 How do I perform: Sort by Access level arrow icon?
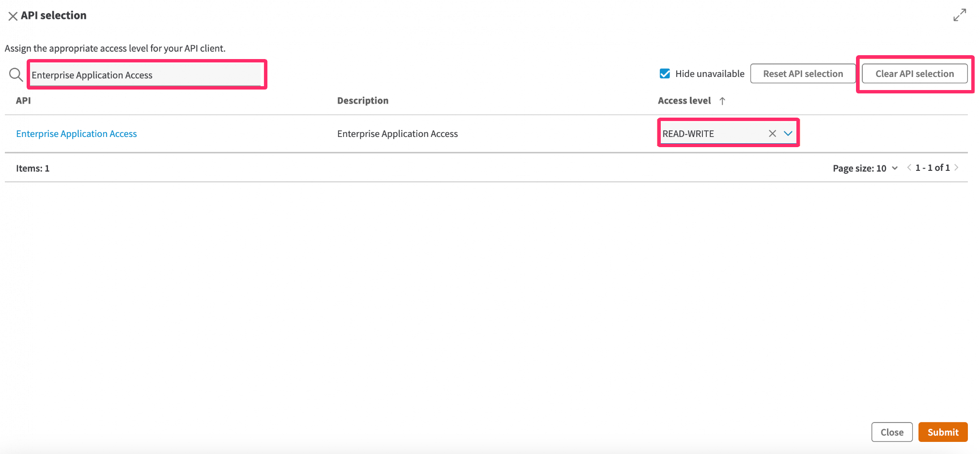[x=722, y=101]
